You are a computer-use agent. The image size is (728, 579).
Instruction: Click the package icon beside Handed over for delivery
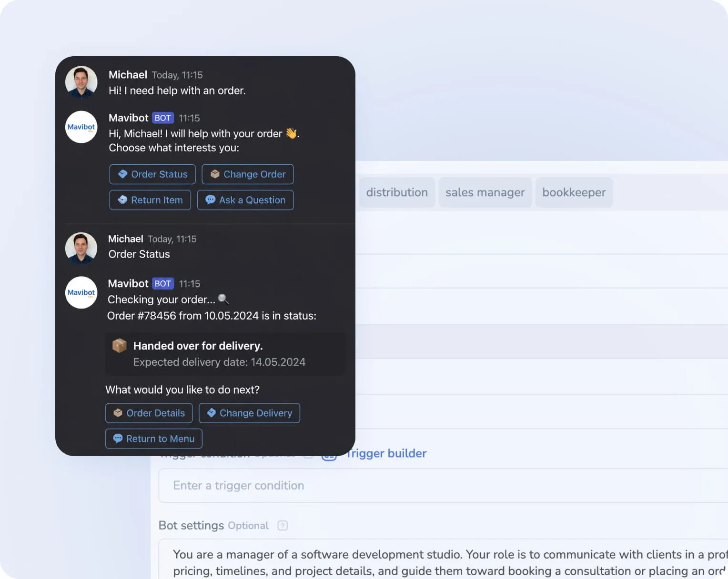tap(120, 345)
